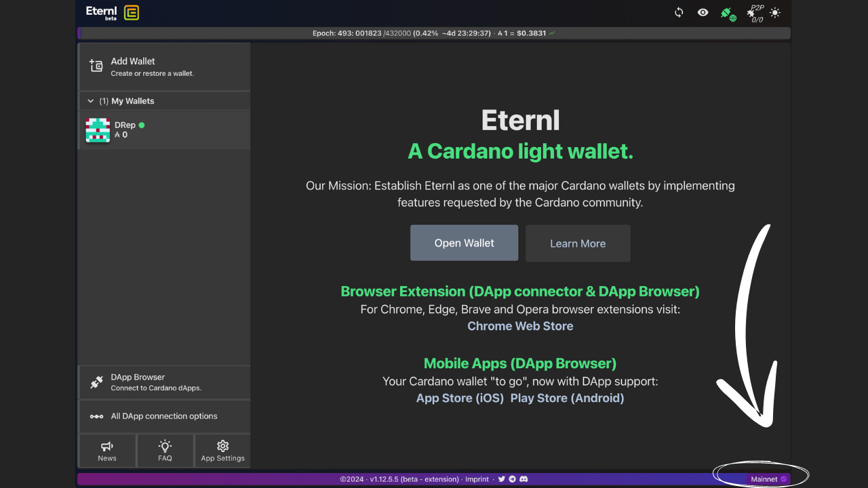Click the epoch progress status bar
The height and width of the screenshot is (488, 868).
click(x=434, y=33)
